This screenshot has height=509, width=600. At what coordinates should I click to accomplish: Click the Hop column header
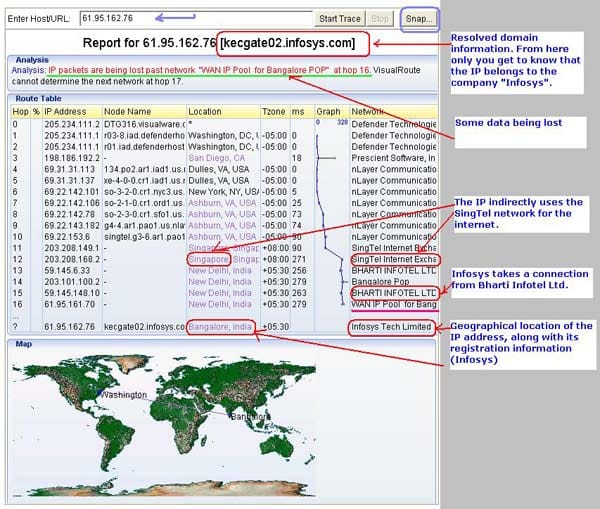(x=20, y=112)
